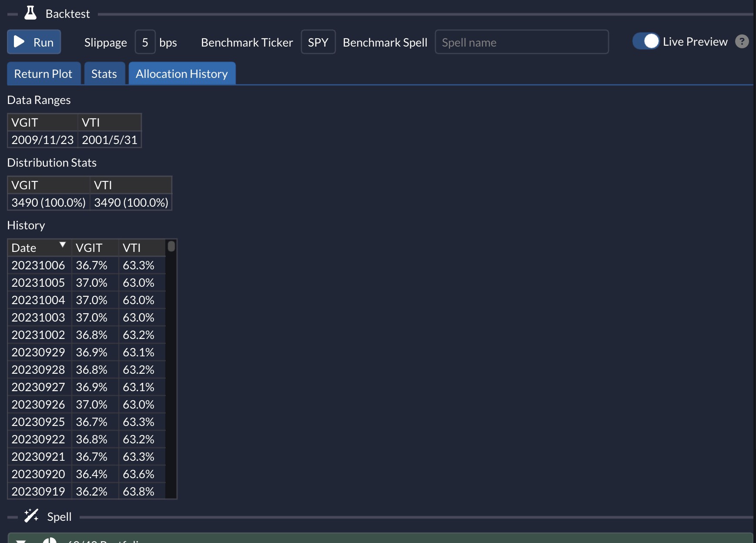Click the Slippage bps input field
The height and width of the screenshot is (543, 756).
(145, 42)
